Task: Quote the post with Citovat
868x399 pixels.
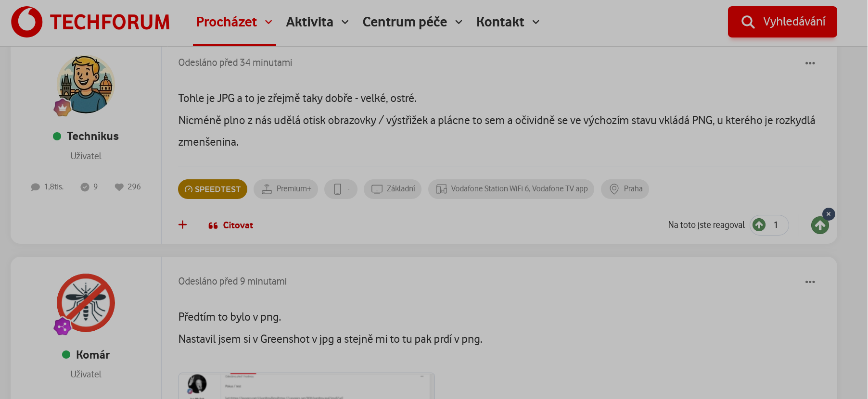Action: pos(231,225)
